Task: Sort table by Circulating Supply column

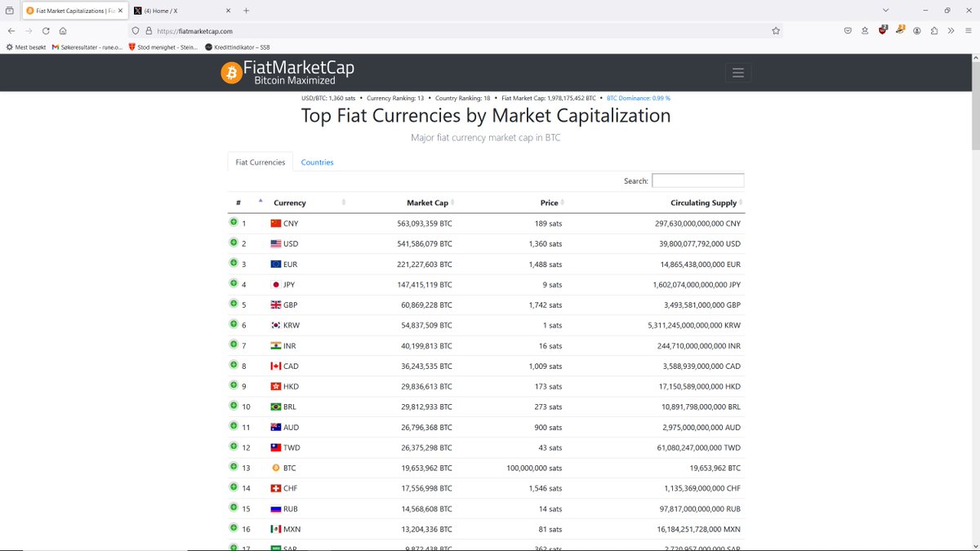Action: click(657, 202)
